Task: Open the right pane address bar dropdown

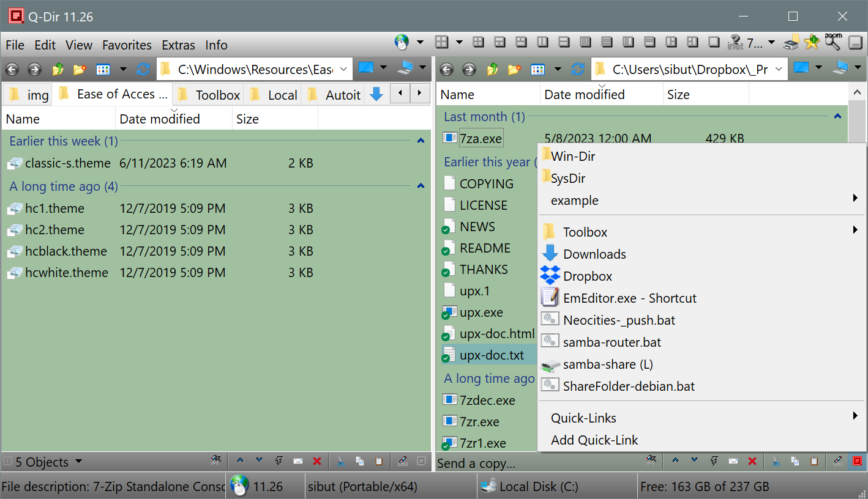Action: 779,69
